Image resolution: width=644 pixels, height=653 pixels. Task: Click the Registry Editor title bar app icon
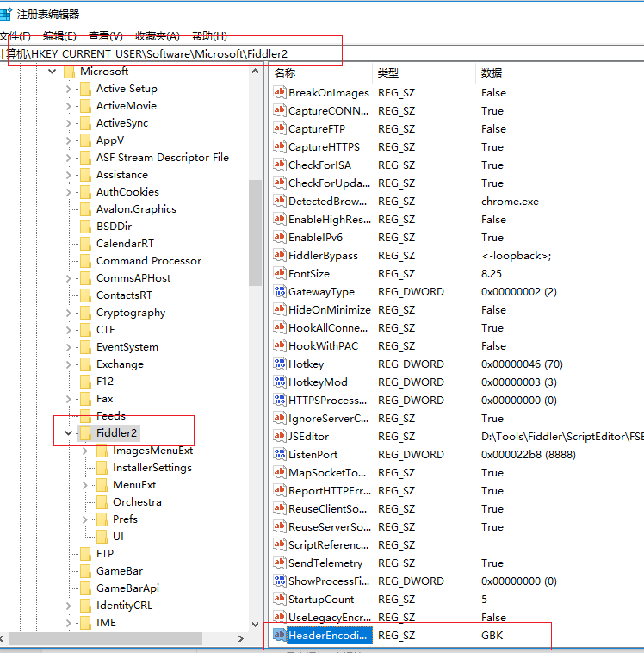(6, 14)
